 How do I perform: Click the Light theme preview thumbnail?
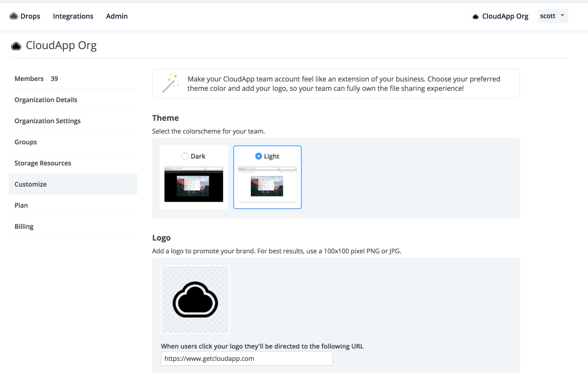click(267, 184)
